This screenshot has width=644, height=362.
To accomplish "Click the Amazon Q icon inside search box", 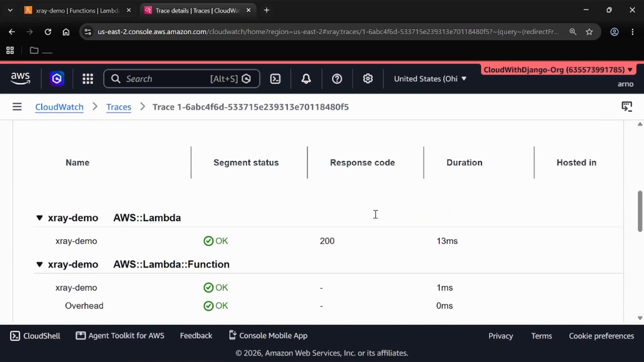I will point(247,79).
